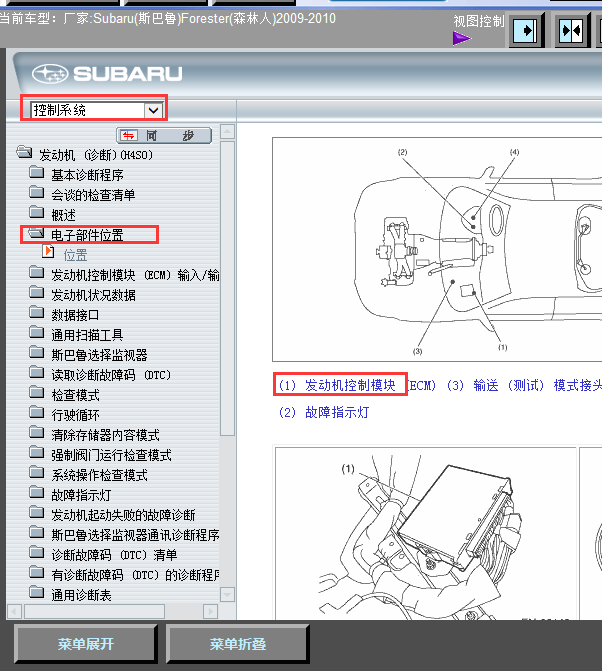Viewport: 602px width, 671px height.
Task: Expand the 概述 folder
Action: click(37, 212)
